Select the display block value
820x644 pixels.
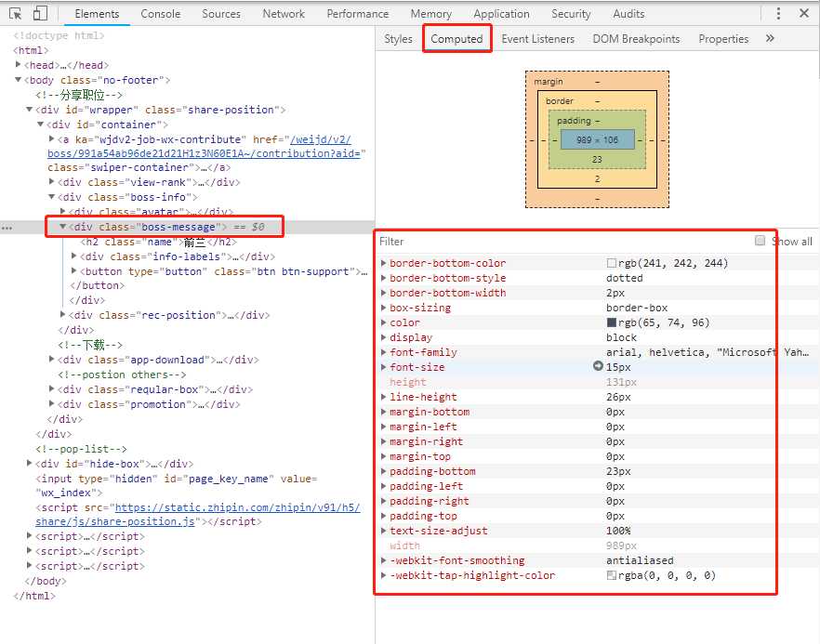[x=621, y=337]
